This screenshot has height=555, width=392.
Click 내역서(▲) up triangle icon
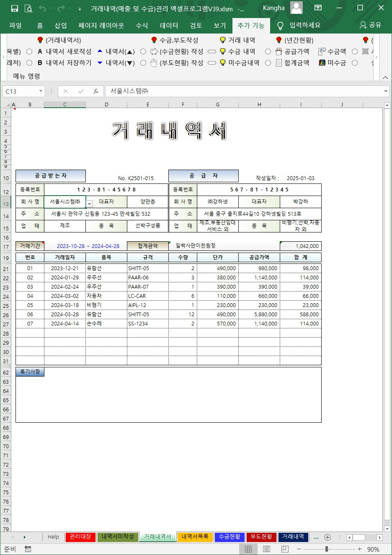pyautogui.click(x=100, y=51)
